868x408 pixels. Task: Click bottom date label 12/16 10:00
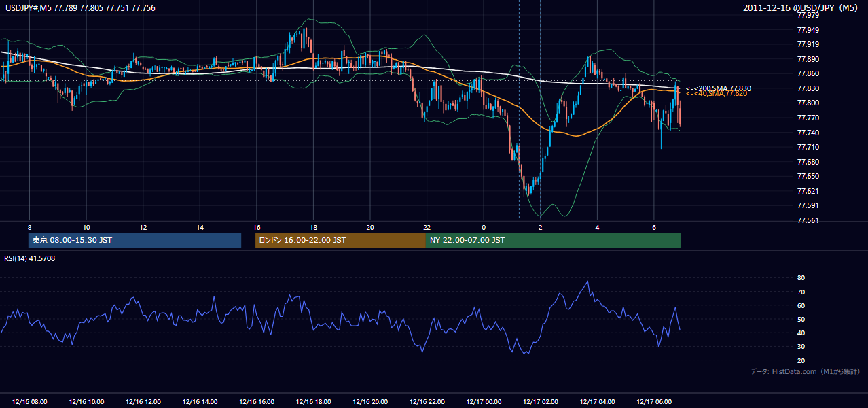pyautogui.click(x=87, y=402)
